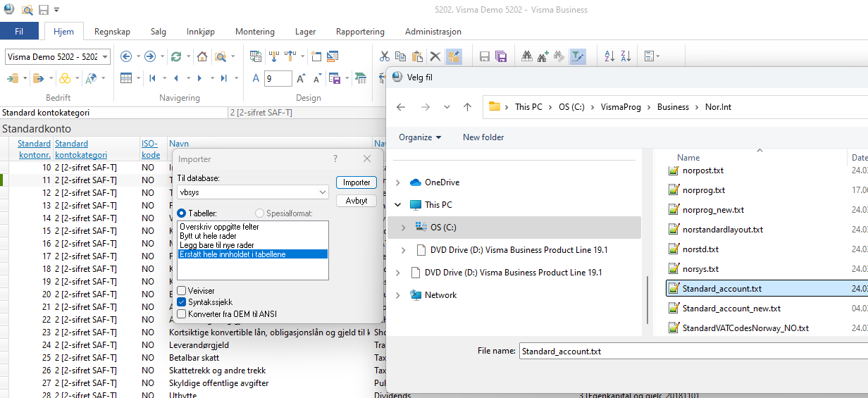Click the binoculars with plus icon
Image resolution: width=868 pixels, height=398 pixels.
click(542, 56)
